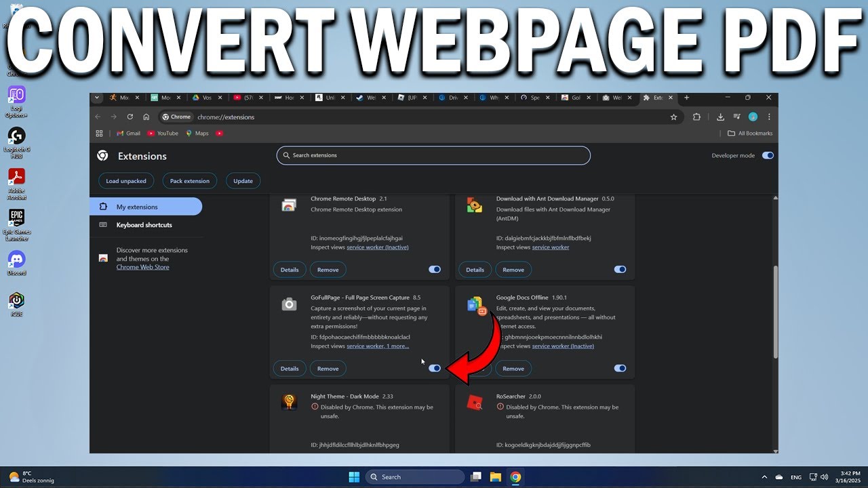
Task: Click the Pack extension button
Action: click(x=190, y=181)
